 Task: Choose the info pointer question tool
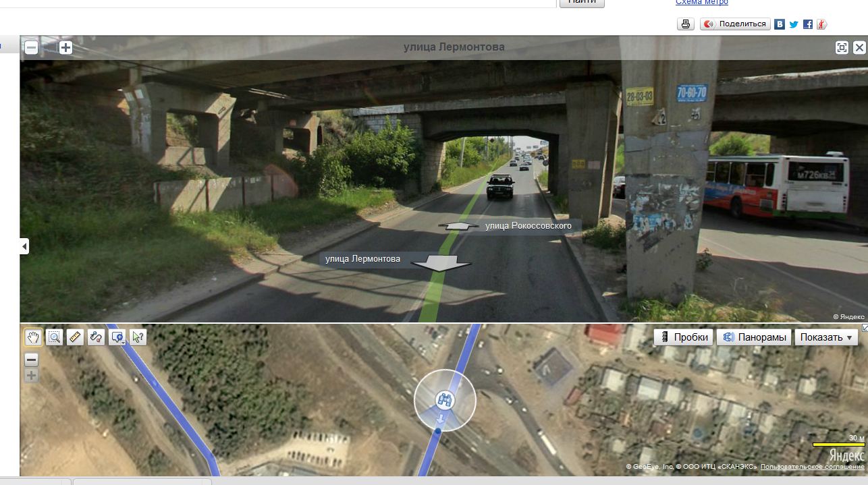click(138, 337)
